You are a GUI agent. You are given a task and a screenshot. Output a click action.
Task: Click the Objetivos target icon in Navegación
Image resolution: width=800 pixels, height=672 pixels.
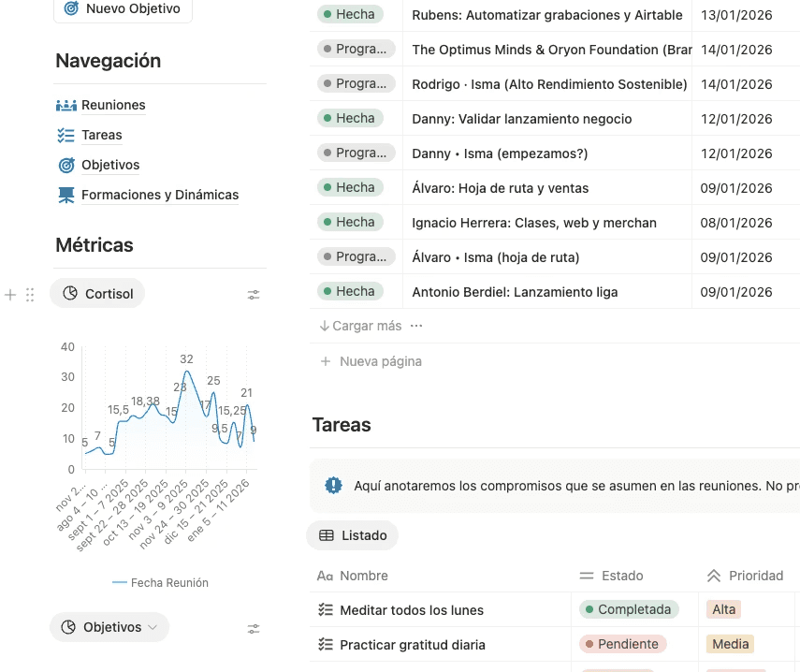(66, 166)
